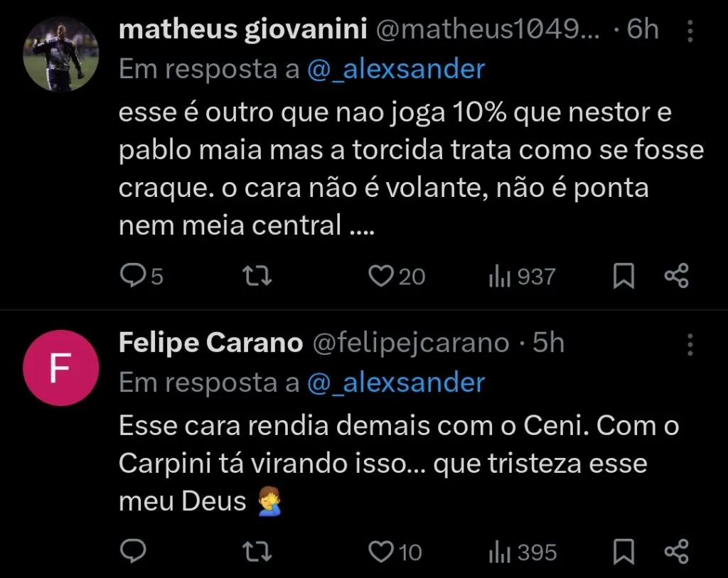View analytics showing 937 views
Screen dimensions: 728x578
point(523,276)
